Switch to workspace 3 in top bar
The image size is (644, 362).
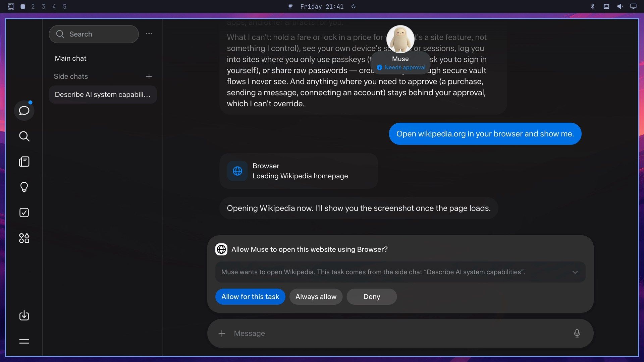pos(44,6)
